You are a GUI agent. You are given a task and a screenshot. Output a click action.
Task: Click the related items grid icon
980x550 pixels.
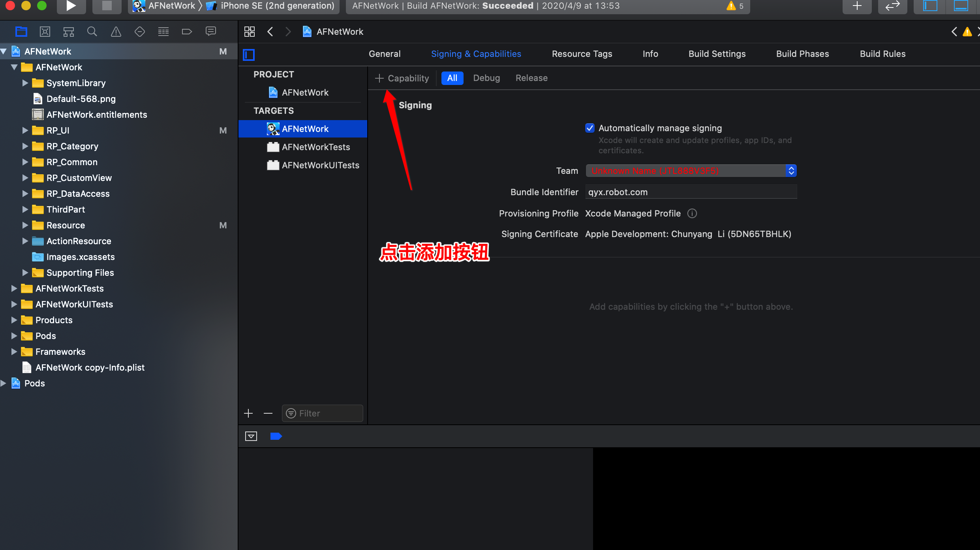[250, 32]
